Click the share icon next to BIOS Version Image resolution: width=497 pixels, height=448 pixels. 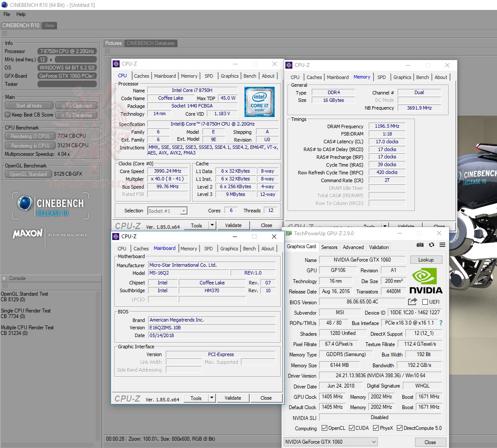tap(413, 302)
